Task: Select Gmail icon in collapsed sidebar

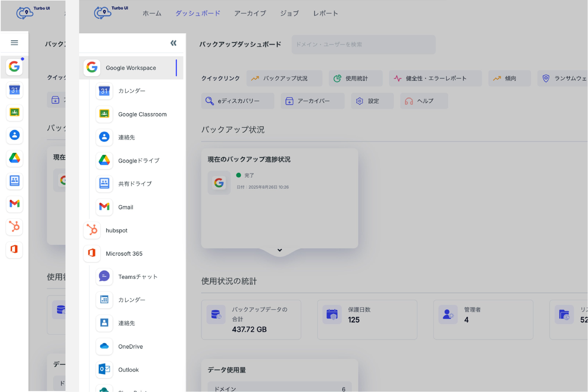Action: 15,204
